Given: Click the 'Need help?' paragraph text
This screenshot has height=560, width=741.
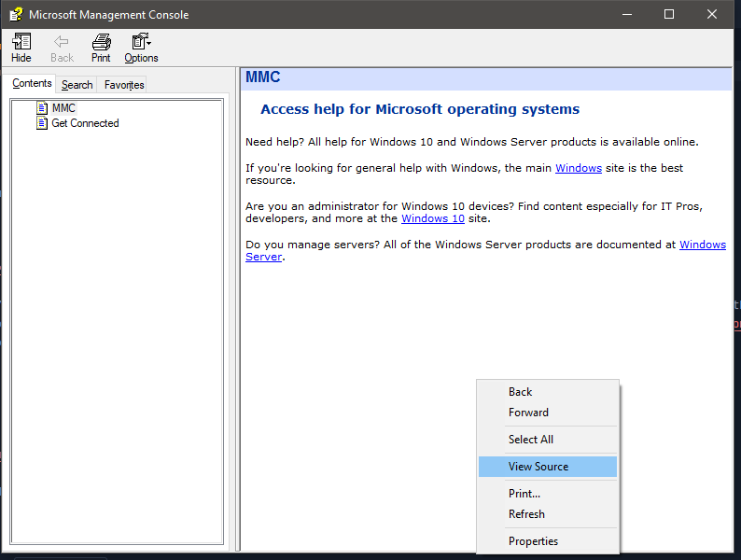Looking at the screenshot, I should tap(471, 142).
